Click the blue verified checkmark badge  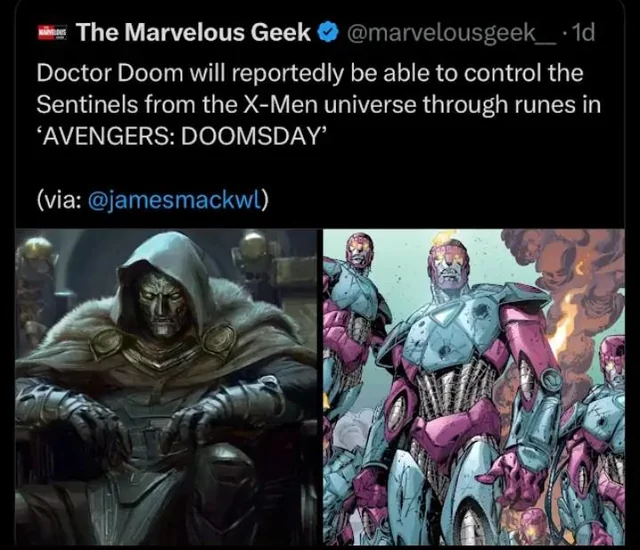[329, 32]
